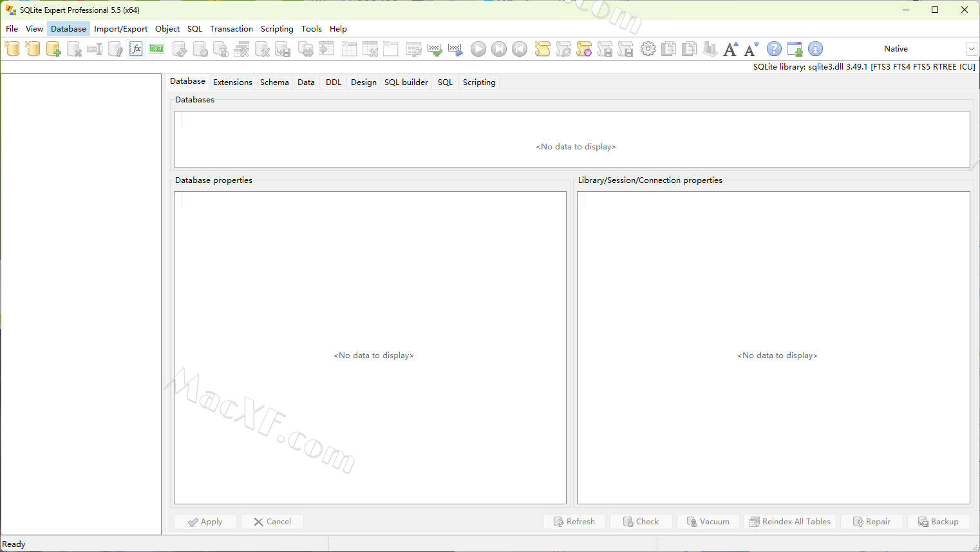Open the Import/Export menu

pyautogui.click(x=120, y=29)
